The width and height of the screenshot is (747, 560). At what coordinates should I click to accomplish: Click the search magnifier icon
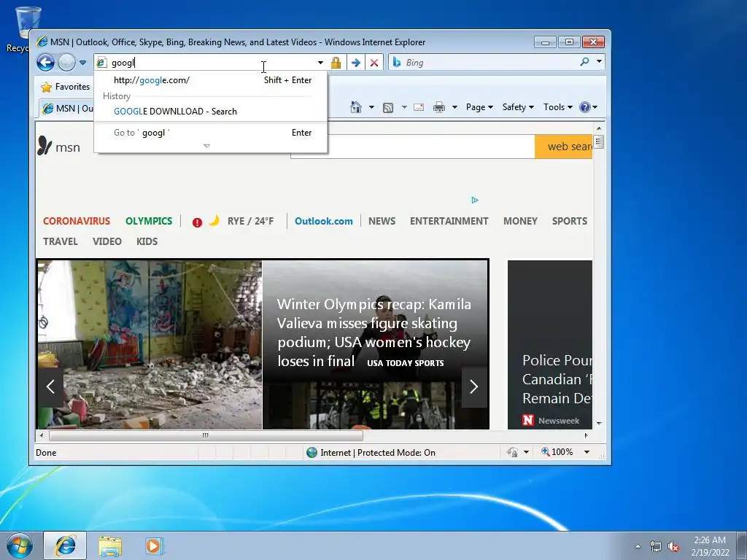pyautogui.click(x=584, y=61)
